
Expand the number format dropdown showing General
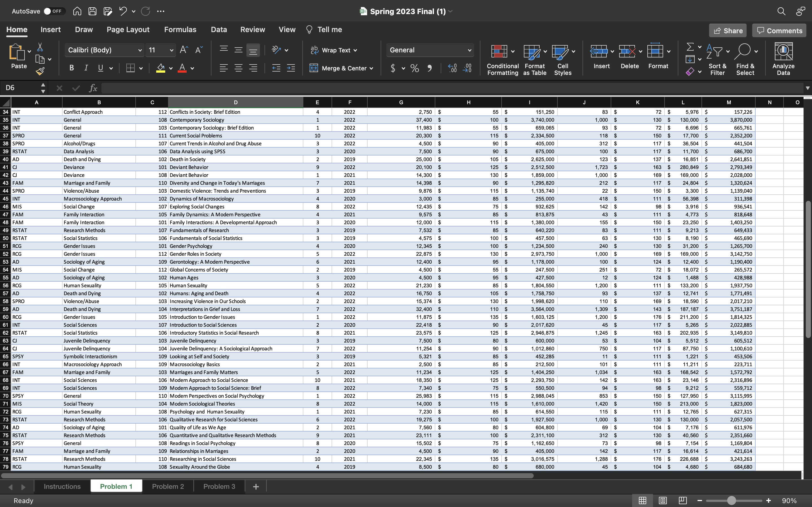coord(469,50)
